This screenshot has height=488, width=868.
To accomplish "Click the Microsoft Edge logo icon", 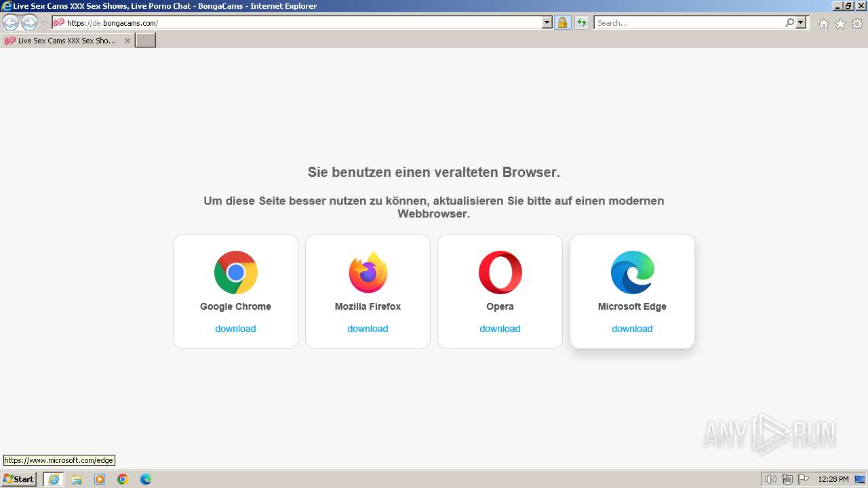I will pyautogui.click(x=632, y=272).
